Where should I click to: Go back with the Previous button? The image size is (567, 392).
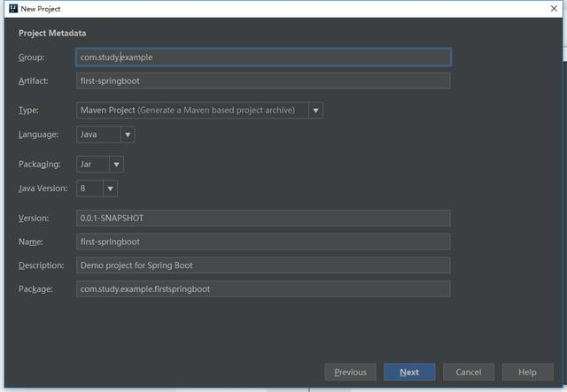pyautogui.click(x=351, y=373)
